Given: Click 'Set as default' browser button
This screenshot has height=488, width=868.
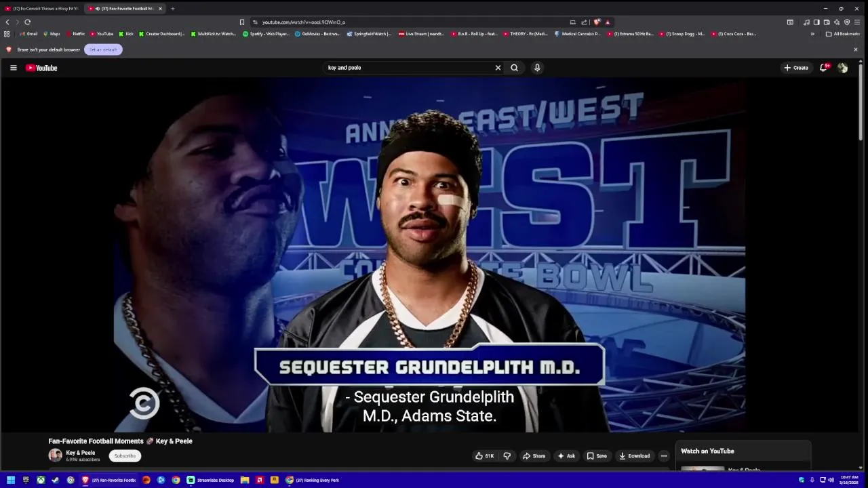Looking at the screenshot, I should [103, 49].
